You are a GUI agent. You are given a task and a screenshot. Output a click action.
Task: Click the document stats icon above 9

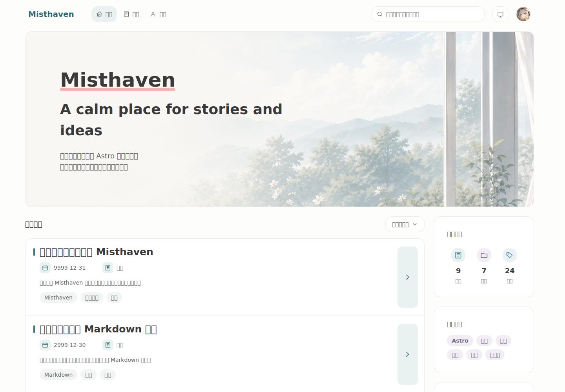tap(458, 255)
